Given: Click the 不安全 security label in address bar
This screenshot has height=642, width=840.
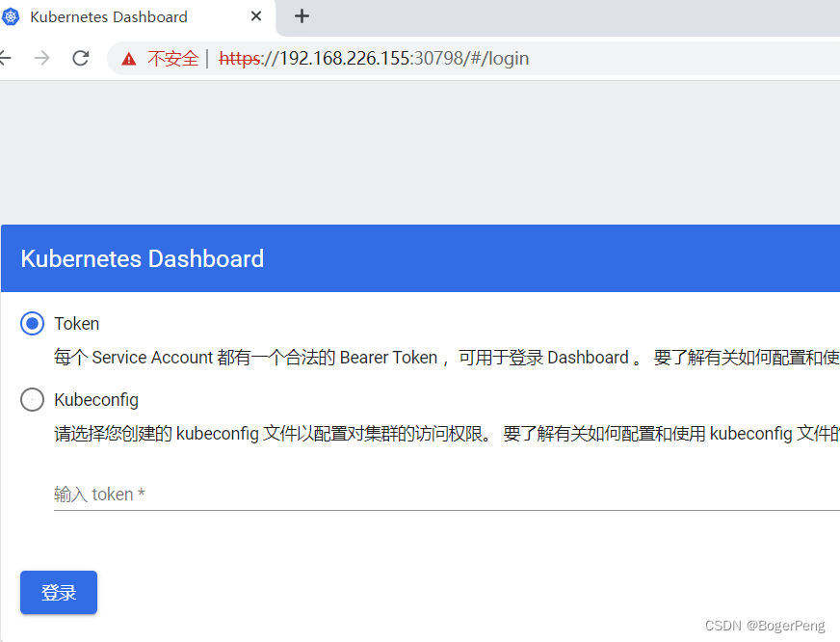Looking at the screenshot, I should 172,58.
